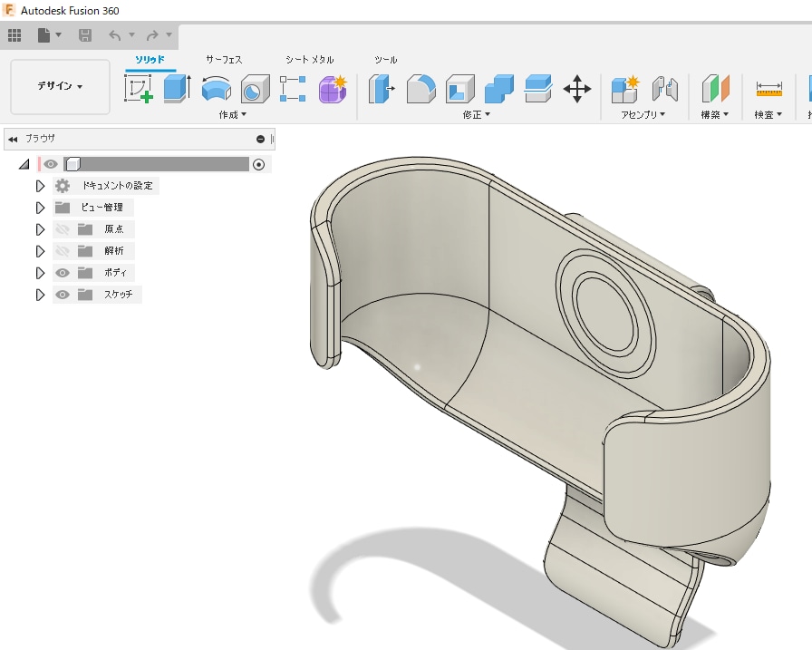Save the design with disk icon
This screenshot has width=812, height=650.
(x=85, y=35)
